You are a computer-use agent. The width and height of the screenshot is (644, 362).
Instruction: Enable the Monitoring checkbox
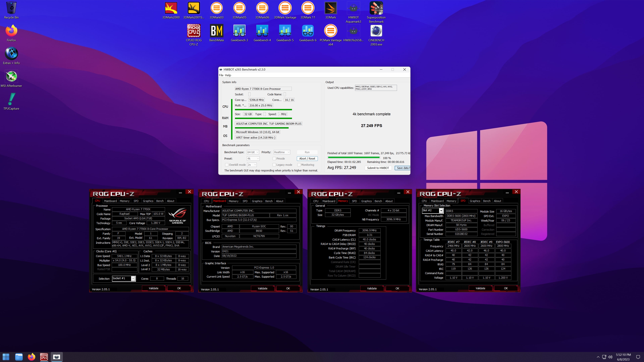pyautogui.click(x=299, y=165)
